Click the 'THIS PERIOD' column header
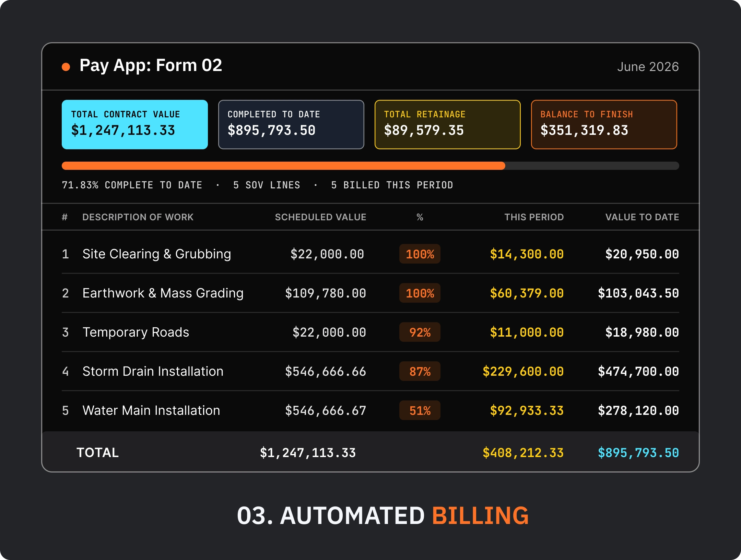This screenshot has width=741, height=560. click(534, 217)
